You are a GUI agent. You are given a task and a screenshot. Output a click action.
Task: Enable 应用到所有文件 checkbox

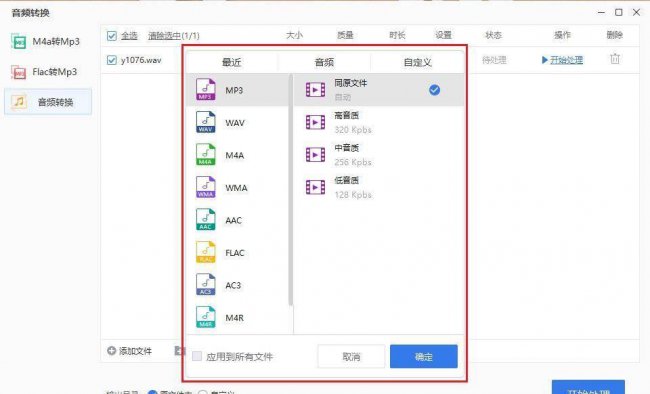pyautogui.click(x=197, y=356)
